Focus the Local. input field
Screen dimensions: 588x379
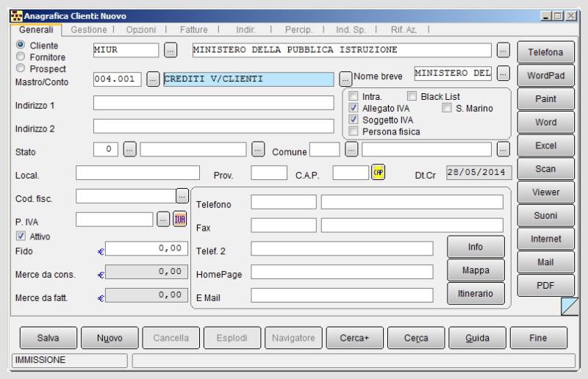click(x=137, y=173)
